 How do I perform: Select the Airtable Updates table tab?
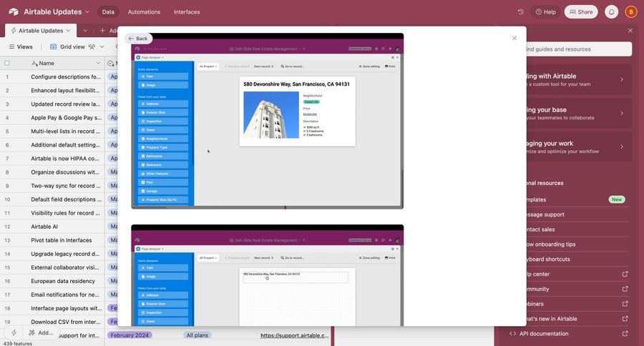click(41, 30)
